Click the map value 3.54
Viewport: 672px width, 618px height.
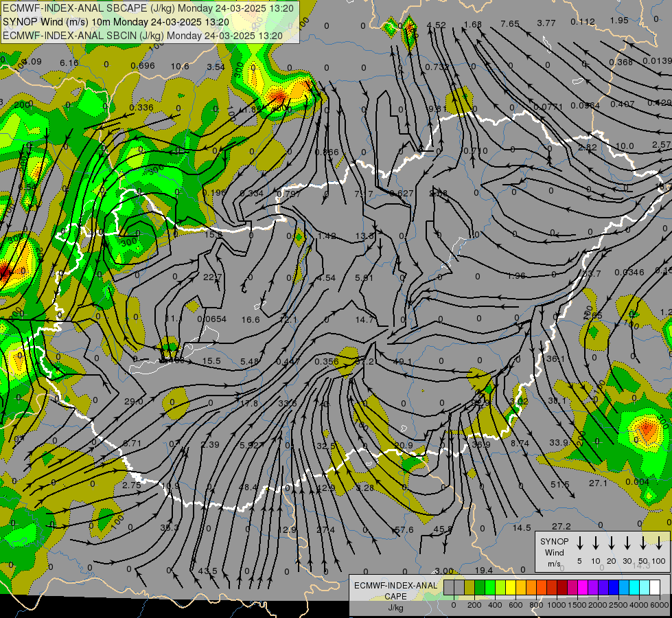coord(216,67)
